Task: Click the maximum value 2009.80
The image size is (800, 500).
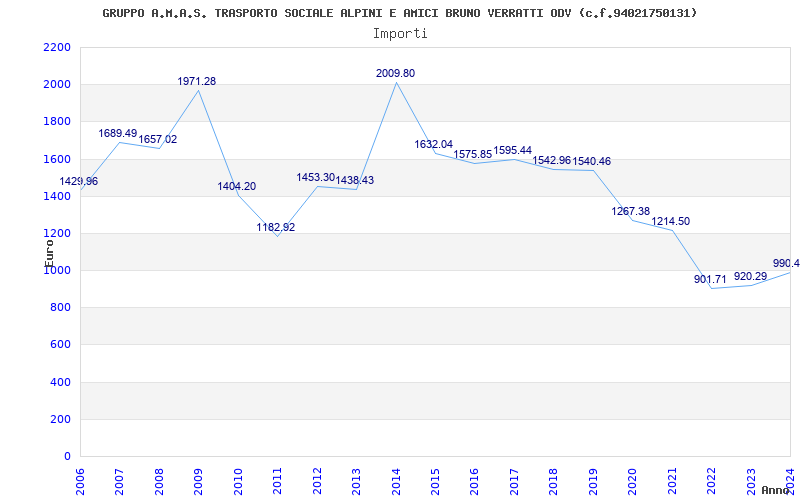Action: 395,73
